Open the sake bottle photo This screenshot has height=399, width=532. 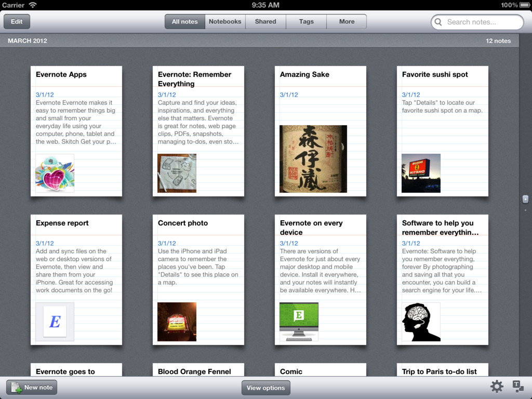pos(313,159)
